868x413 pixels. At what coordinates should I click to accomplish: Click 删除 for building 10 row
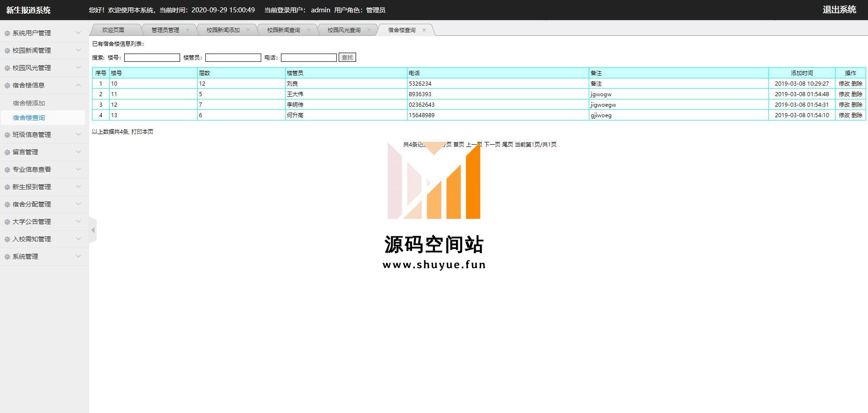click(x=857, y=83)
